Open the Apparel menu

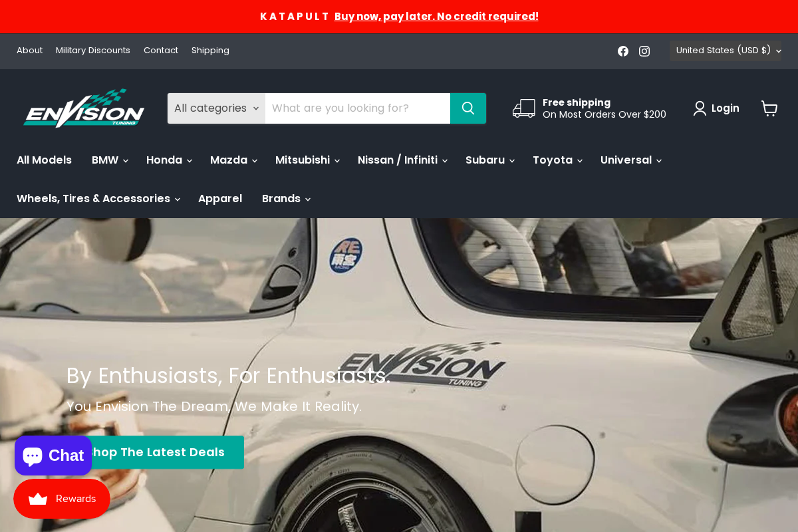pyautogui.click(x=220, y=198)
